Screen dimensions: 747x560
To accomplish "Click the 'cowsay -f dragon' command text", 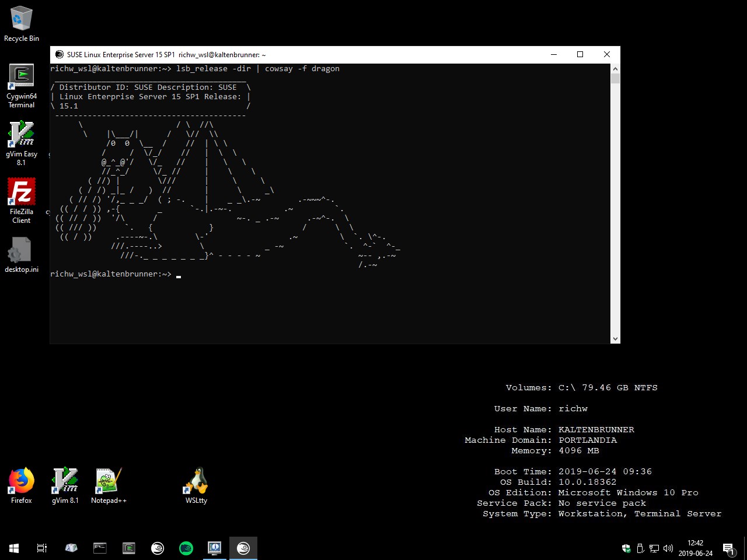I will pyautogui.click(x=302, y=68).
